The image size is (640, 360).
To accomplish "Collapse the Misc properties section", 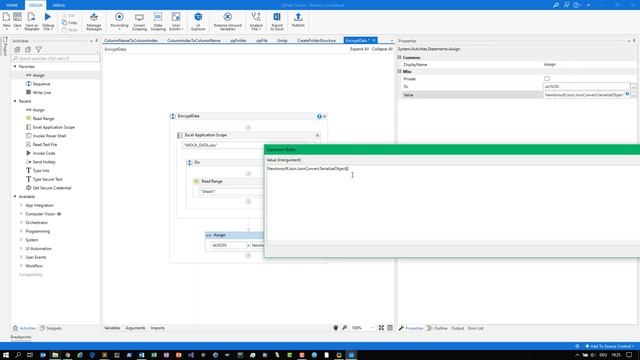I will (400, 71).
